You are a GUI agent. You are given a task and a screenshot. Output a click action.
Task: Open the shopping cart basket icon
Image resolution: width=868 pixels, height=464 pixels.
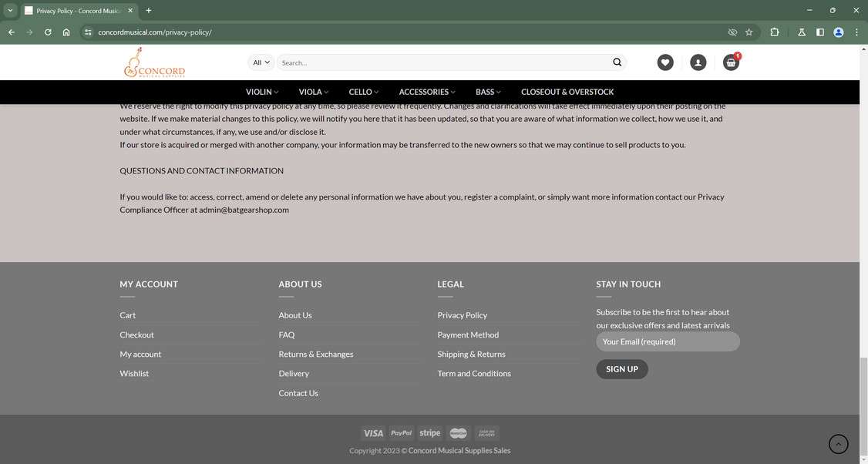point(732,62)
